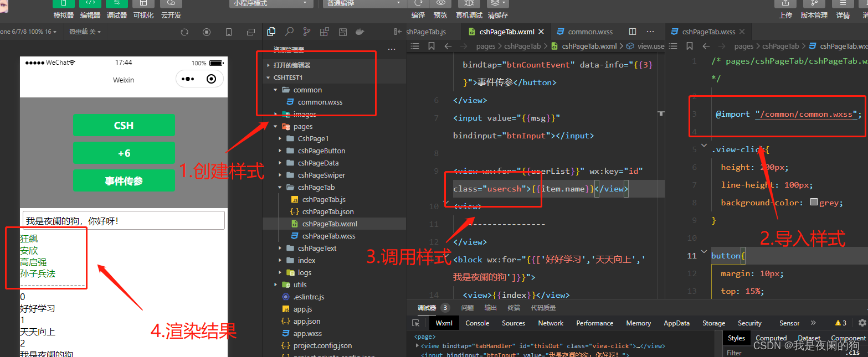The width and height of the screenshot is (868, 357).
Task: Click the +6 button in simulator
Action: (124, 153)
